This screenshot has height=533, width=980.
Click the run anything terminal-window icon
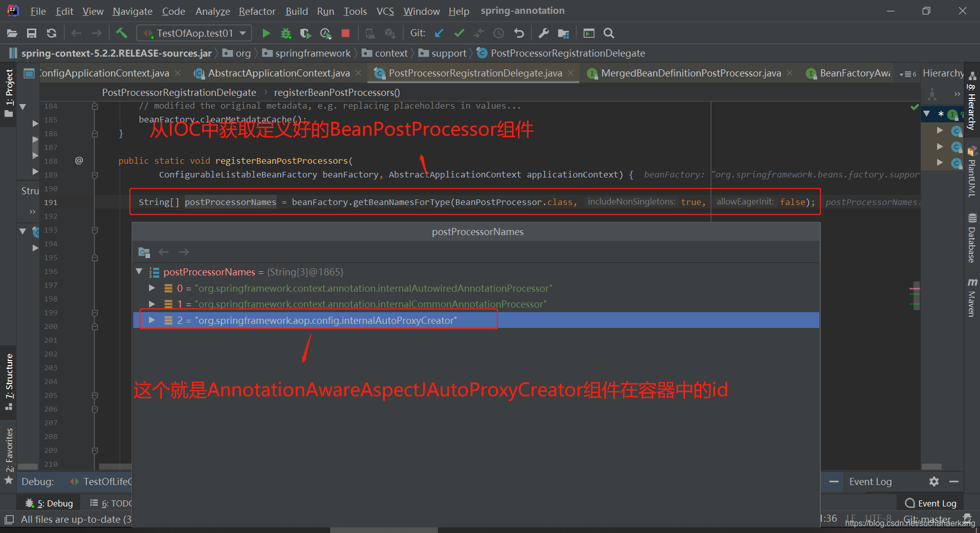click(589, 33)
